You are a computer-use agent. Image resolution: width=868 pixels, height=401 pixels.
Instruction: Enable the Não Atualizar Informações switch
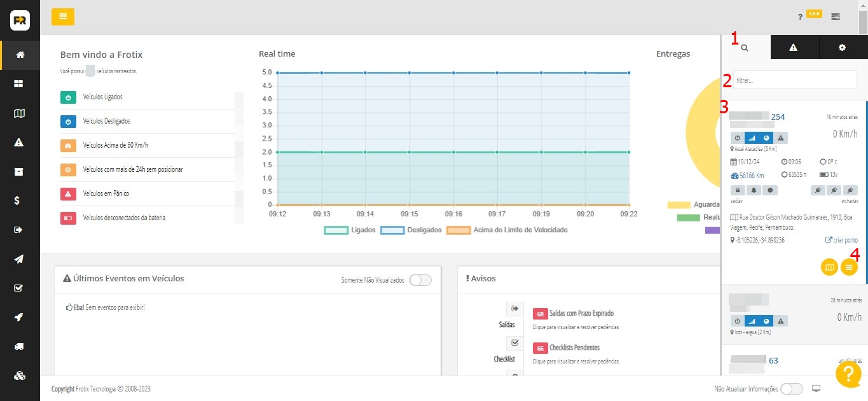[791, 389]
